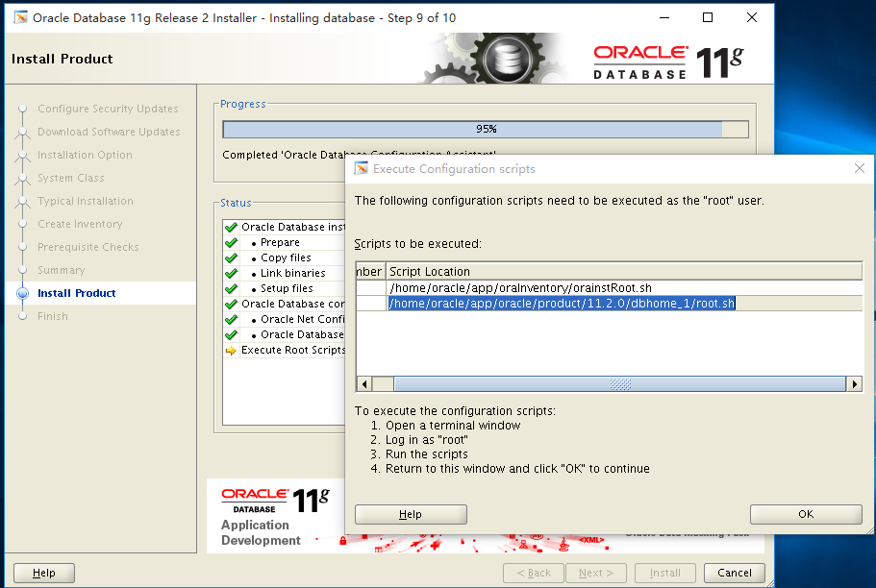Image resolution: width=876 pixels, height=588 pixels.
Task: Click green checkmark beside Oracle Database installation
Action: 232,228
